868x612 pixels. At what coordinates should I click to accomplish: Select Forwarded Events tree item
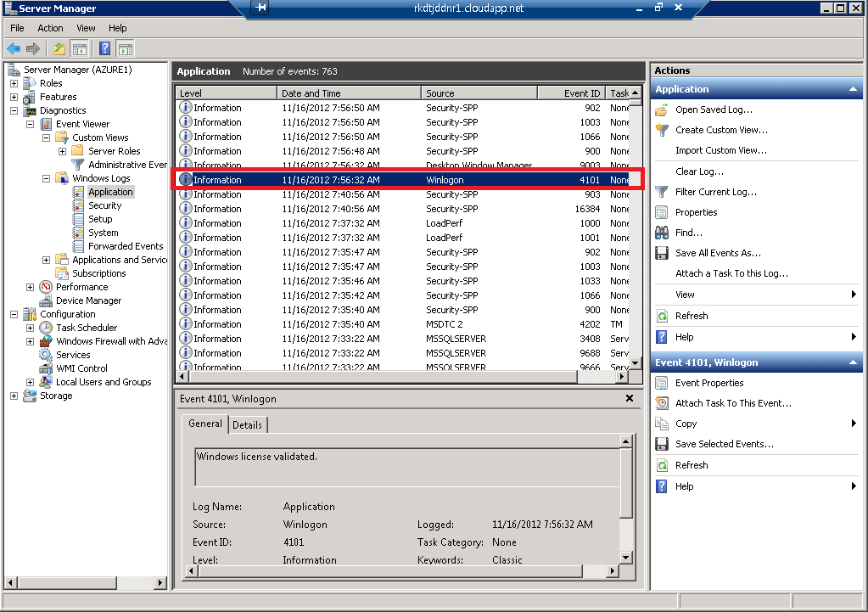(126, 246)
